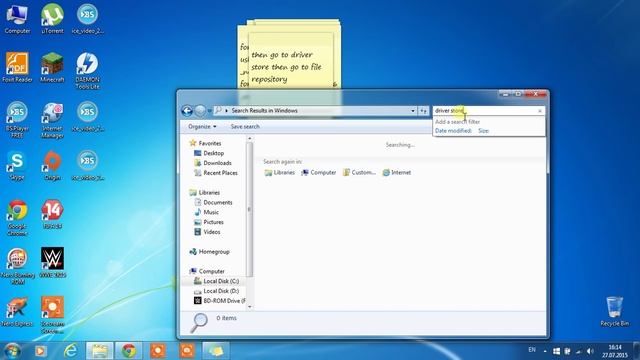The image size is (640, 360).
Task: Click Save search in the toolbar
Action: [x=245, y=127]
